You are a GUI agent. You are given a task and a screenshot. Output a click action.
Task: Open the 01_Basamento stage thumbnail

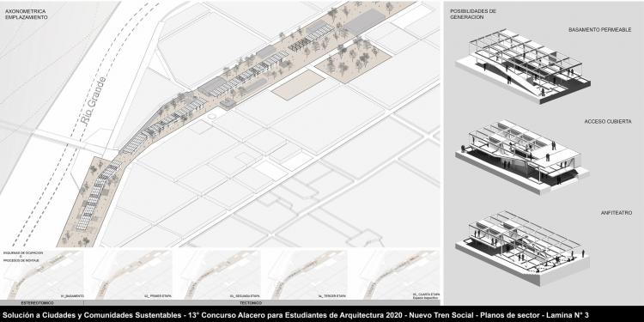(x=43, y=275)
